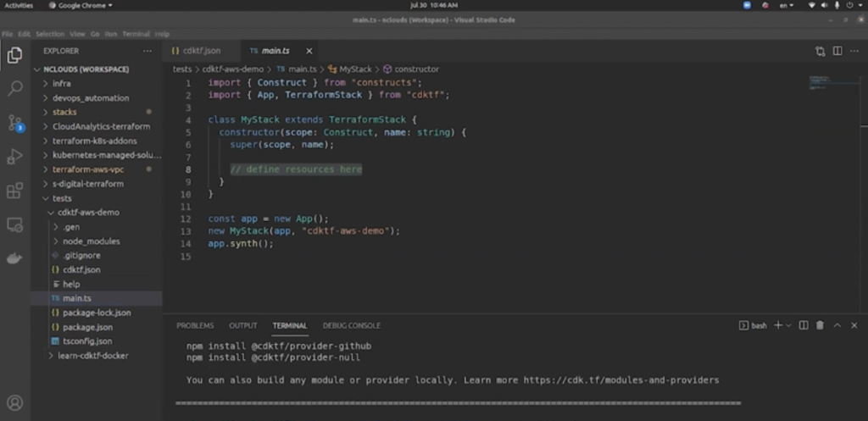The width and height of the screenshot is (868, 421).
Task: Switch to the main.ts editor tab
Action: [x=275, y=51]
